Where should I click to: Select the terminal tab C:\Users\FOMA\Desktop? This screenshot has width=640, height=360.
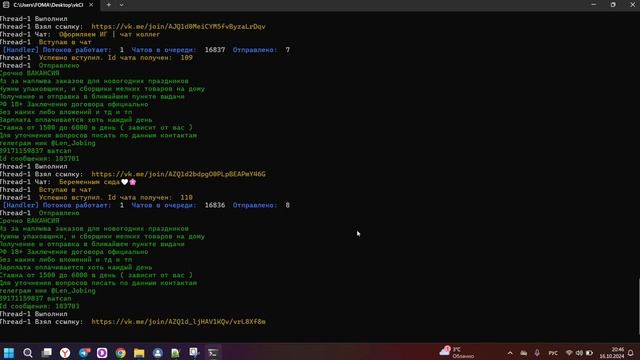48,5
